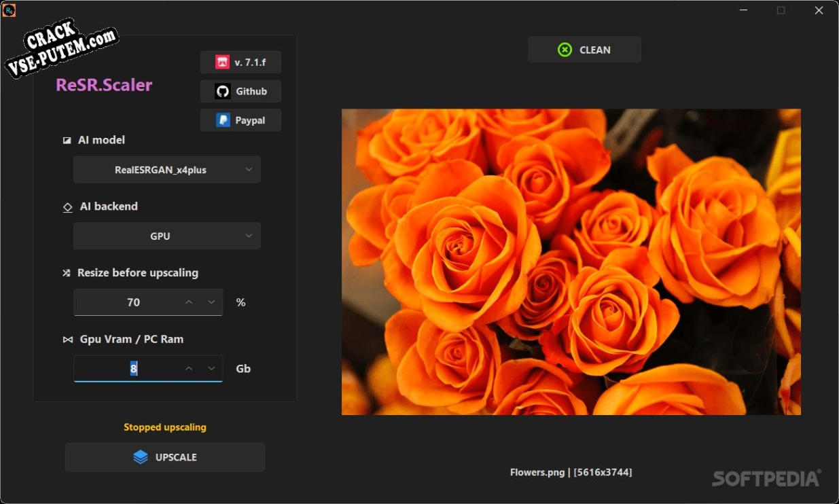Click the AI backend diamond icon
Screen dimensions: 839x504
point(67,207)
